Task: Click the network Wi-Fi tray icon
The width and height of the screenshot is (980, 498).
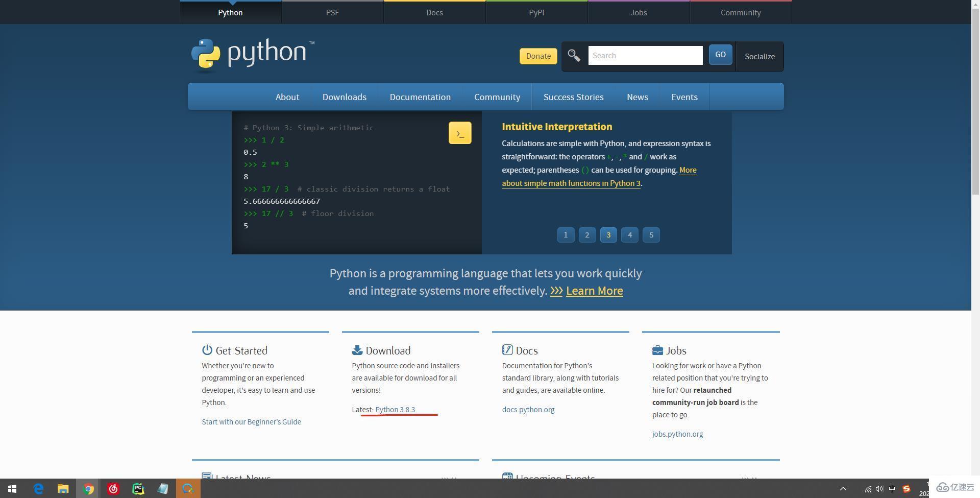Action: 868,489
